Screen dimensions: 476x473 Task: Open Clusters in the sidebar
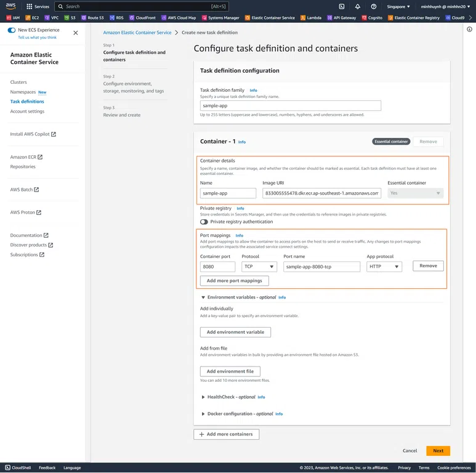[x=18, y=82]
